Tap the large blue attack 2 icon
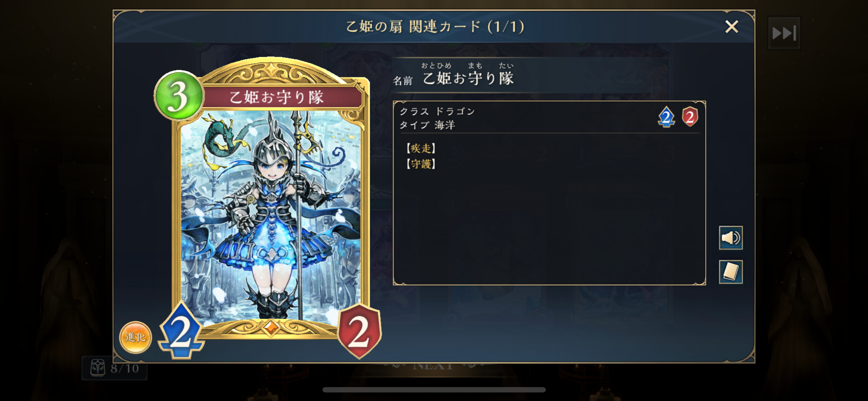 pos(181,330)
